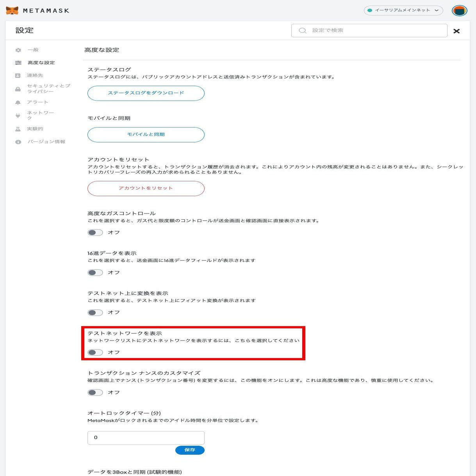
Task: Click the モバイルと同期 button
Action: [x=146, y=134]
